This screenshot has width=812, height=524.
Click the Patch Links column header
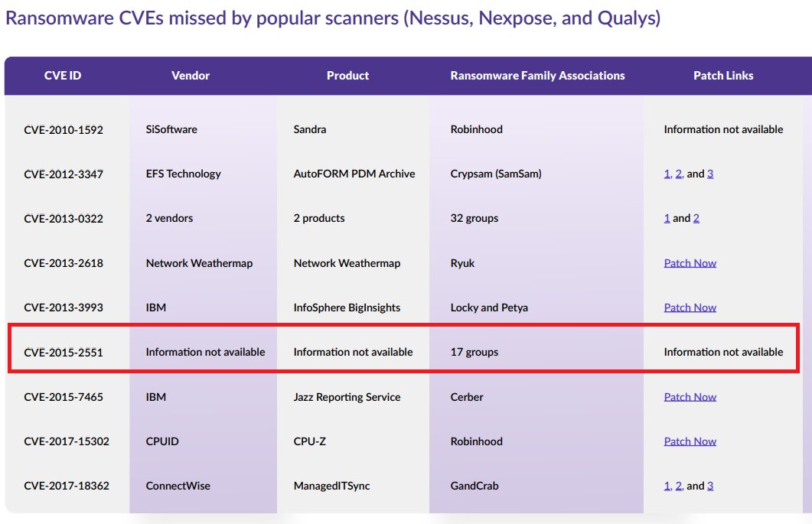pos(723,76)
